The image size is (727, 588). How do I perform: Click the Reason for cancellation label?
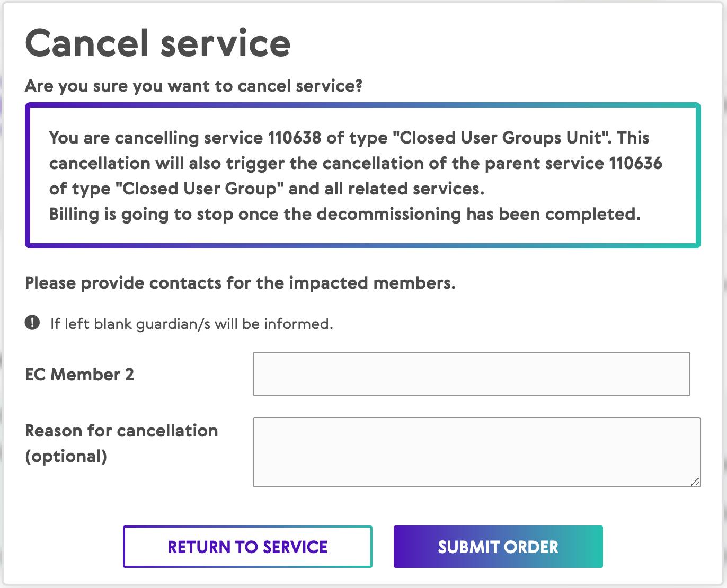tap(121, 431)
